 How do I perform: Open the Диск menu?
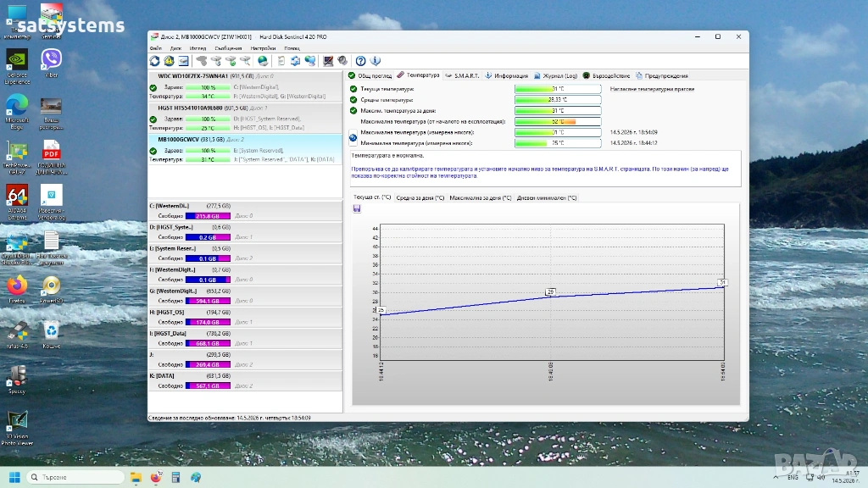coord(175,48)
